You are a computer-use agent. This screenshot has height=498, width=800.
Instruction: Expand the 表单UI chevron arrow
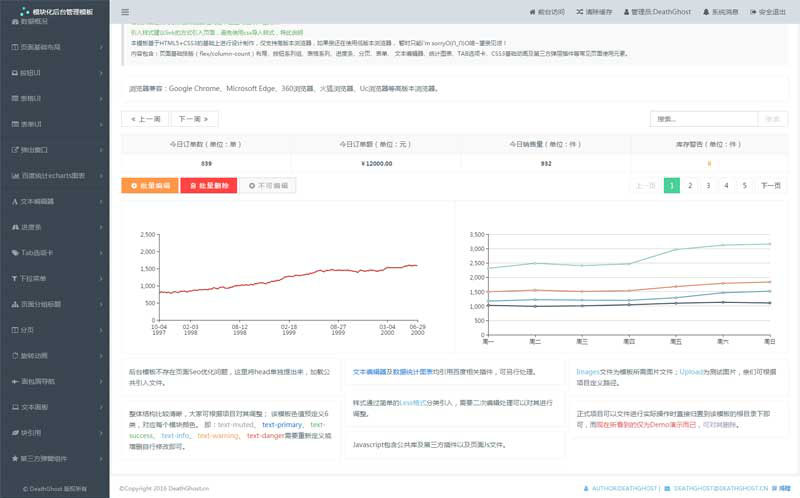[x=101, y=124]
